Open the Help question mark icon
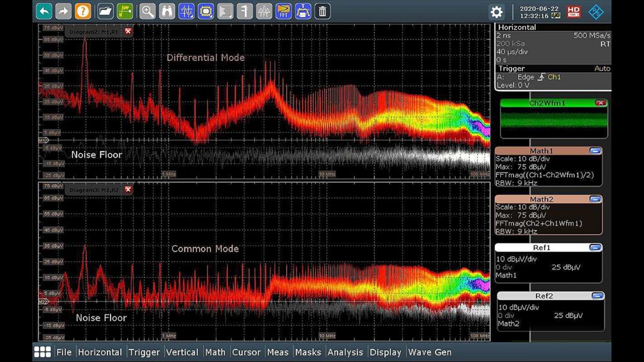 [82, 11]
